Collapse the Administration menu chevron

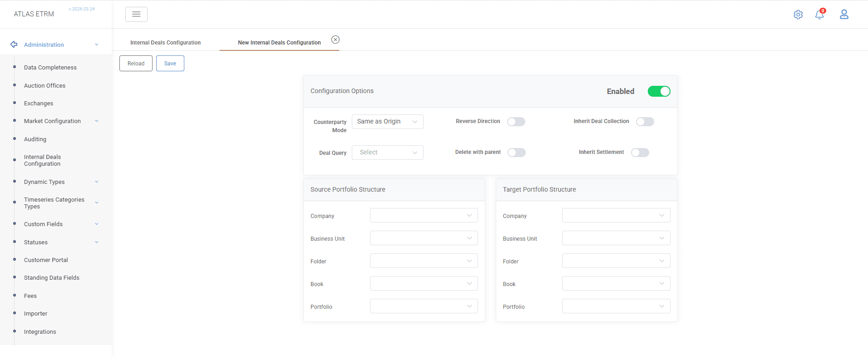97,44
